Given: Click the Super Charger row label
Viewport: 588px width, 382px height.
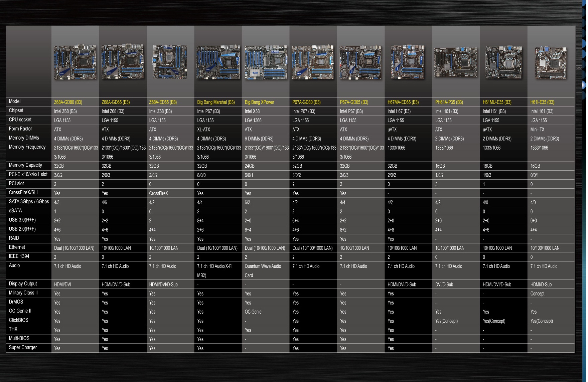Looking at the screenshot, I should 23,347.
